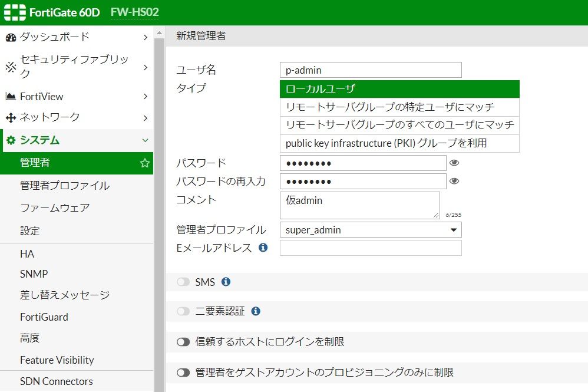
Task: Click the ユーザ名 input field
Action: (x=371, y=70)
